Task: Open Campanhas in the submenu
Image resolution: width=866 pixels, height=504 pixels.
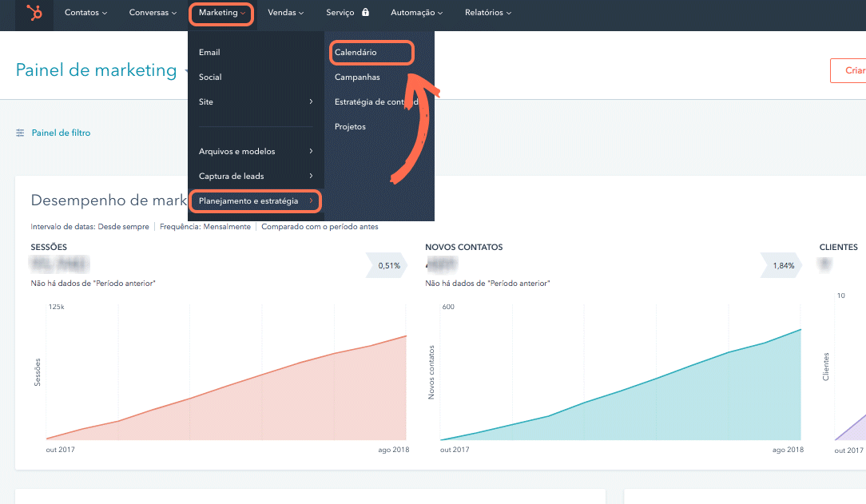Action: (x=357, y=77)
